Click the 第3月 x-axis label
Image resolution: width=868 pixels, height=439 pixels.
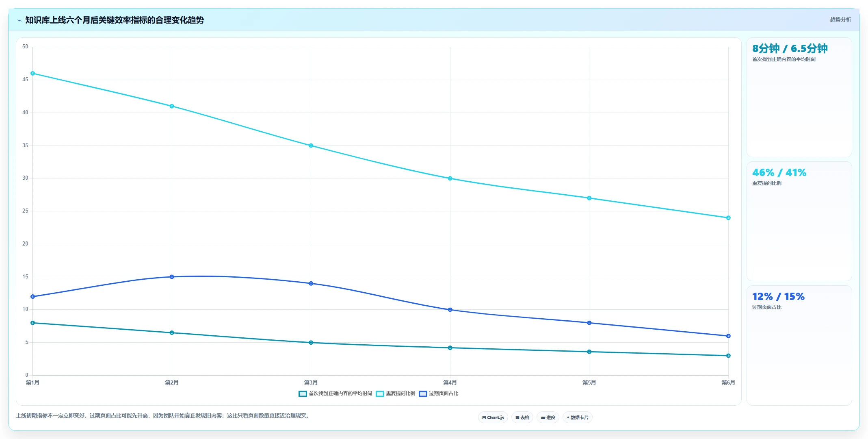coord(311,382)
